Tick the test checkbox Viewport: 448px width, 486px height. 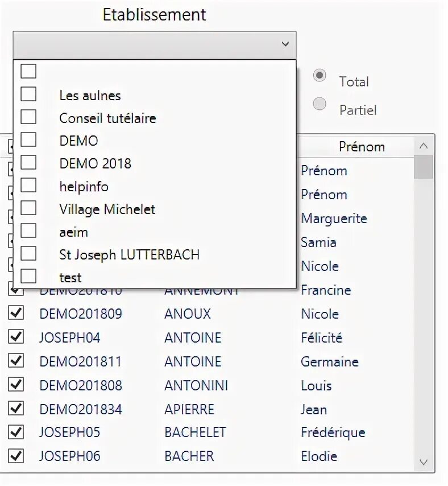point(28,277)
